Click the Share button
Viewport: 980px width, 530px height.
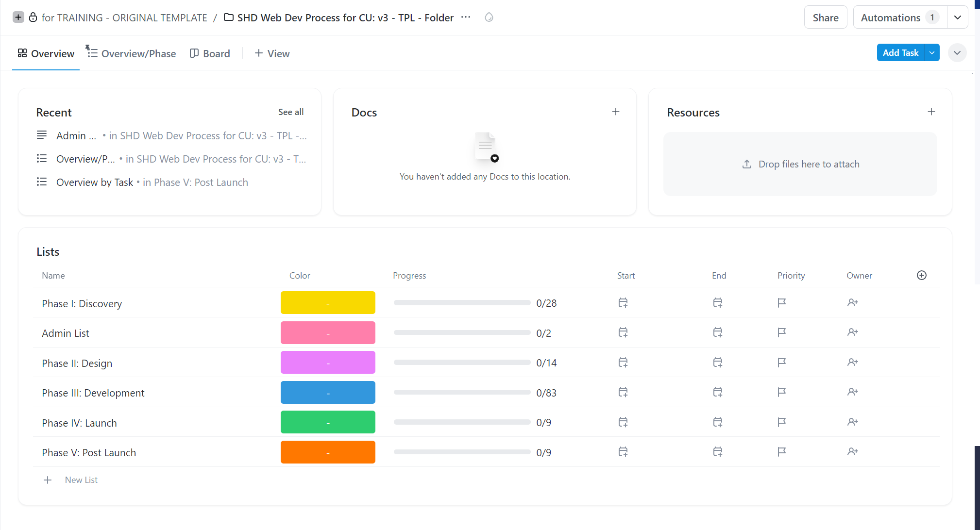pos(825,17)
